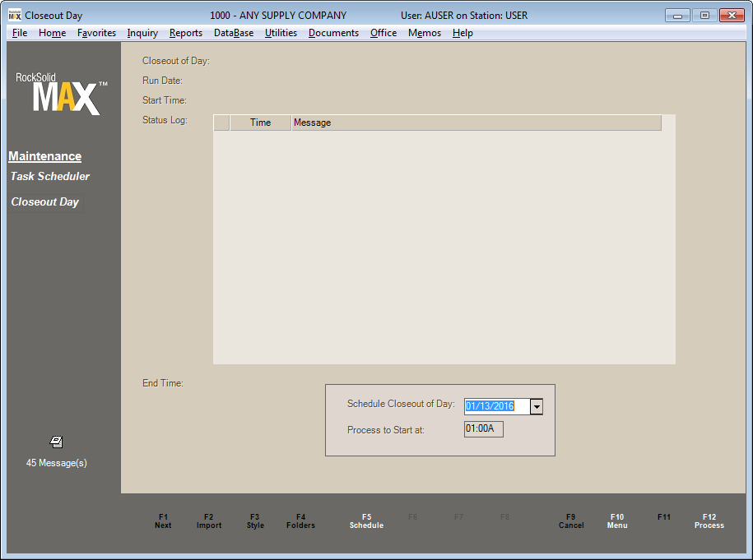753x560 pixels.
Task: Open the Home menu
Action: 53,33
